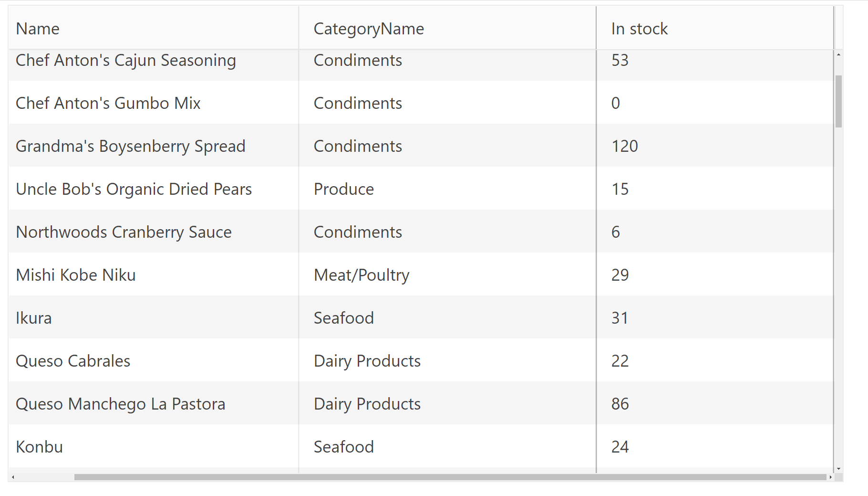Click the vertical scrollbar thumb
The image size is (868, 496).
tap(838, 101)
